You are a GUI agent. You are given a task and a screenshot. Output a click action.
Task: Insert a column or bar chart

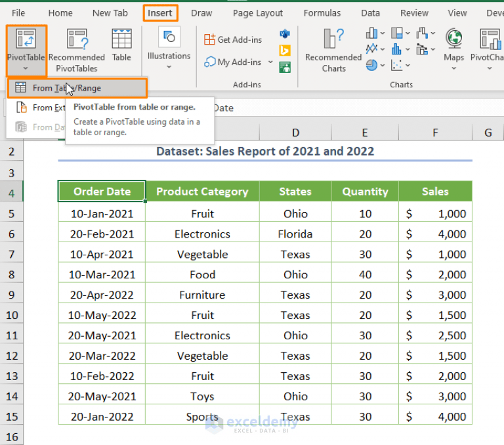pos(371,33)
